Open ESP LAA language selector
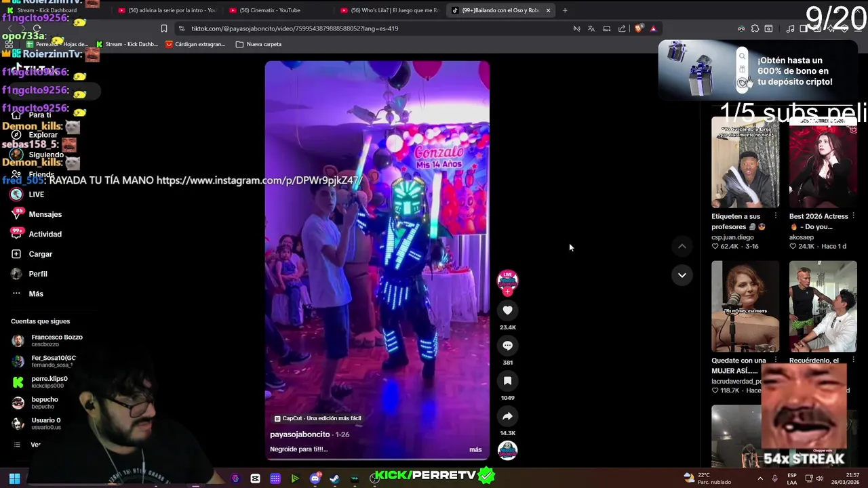868x488 pixels. point(792,479)
